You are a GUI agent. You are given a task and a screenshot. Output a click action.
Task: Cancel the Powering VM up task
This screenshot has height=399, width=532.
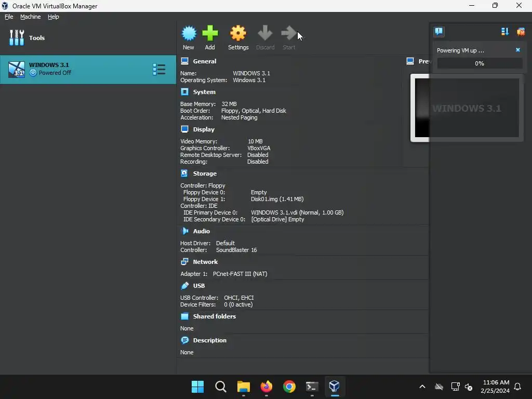[518, 50]
